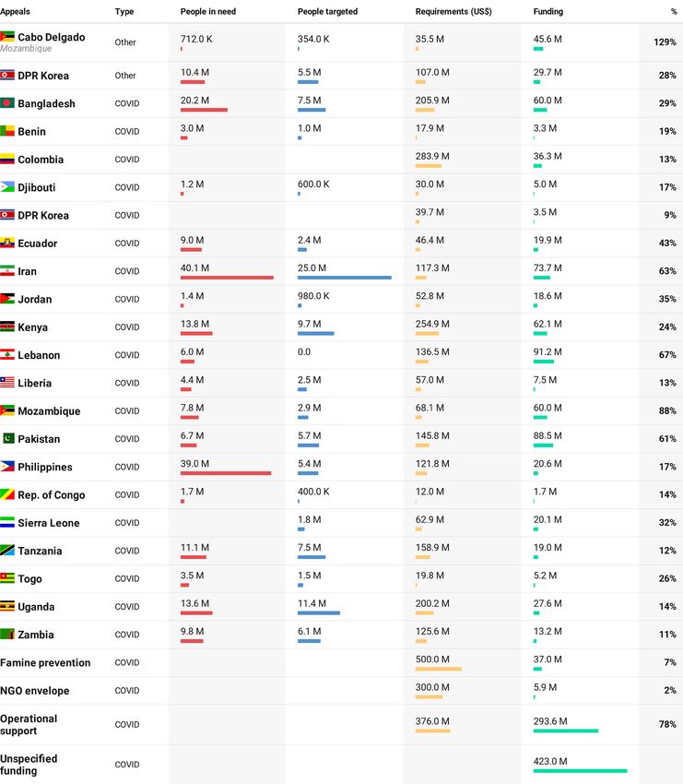The width and height of the screenshot is (683, 784).
Task: Sort by the Requirements (US$) column header
Action: [x=453, y=11]
